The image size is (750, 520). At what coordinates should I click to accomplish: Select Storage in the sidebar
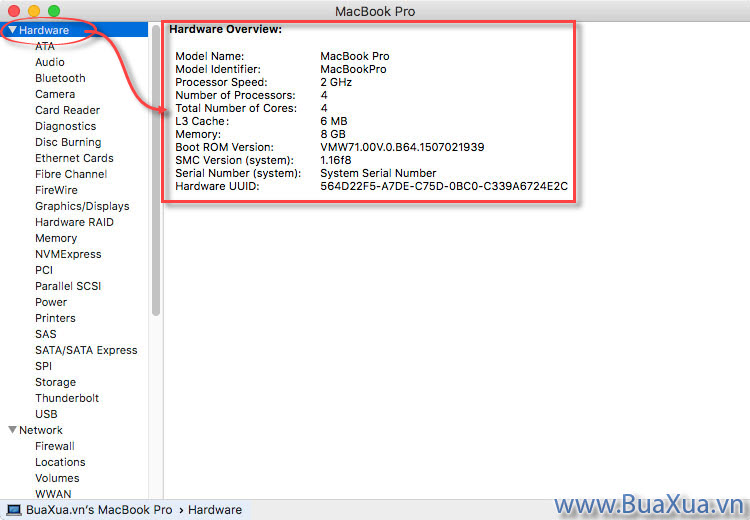(55, 382)
